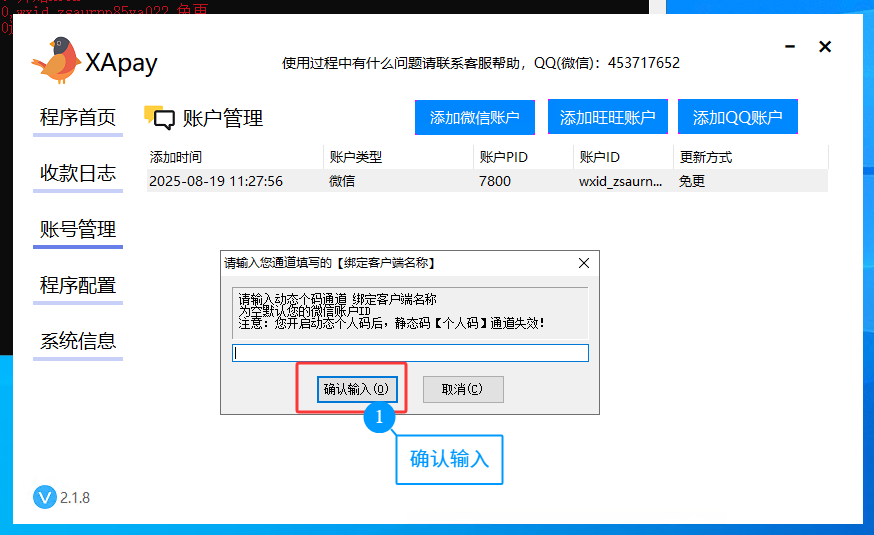Close the 绑定客户端名称 input dialog
Viewport: 874px width, 535px height.
(584, 263)
